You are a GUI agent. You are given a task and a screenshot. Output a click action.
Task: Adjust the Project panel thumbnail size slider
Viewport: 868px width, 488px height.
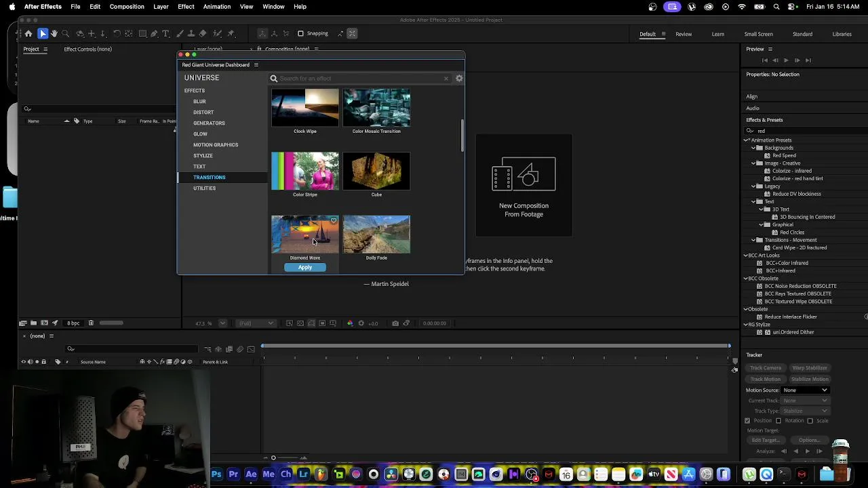111,323
